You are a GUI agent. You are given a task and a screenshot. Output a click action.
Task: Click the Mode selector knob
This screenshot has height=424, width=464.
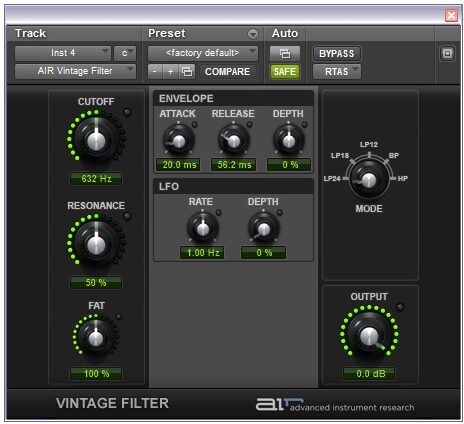click(x=369, y=179)
